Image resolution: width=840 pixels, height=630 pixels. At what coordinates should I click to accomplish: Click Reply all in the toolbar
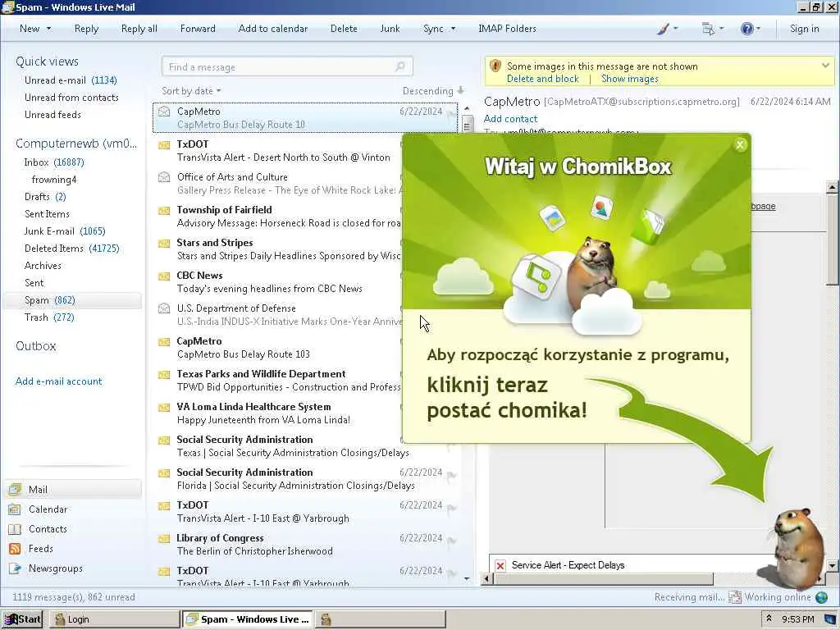click(x=139, y=29)
